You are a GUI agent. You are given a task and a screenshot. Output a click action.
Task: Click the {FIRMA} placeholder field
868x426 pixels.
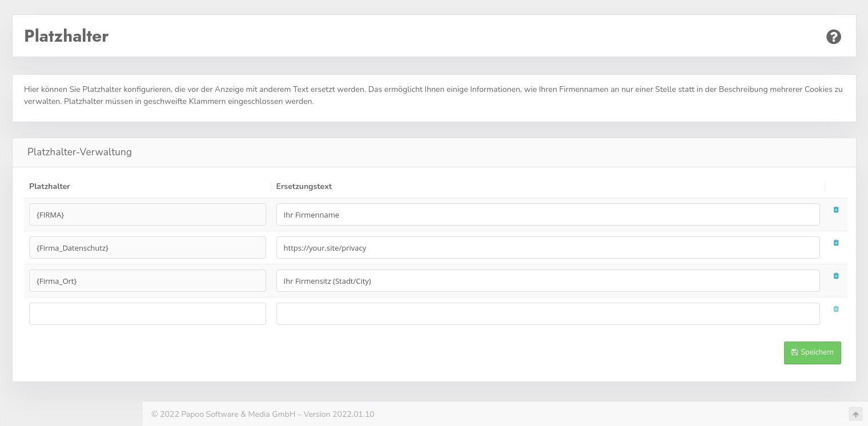147,215
